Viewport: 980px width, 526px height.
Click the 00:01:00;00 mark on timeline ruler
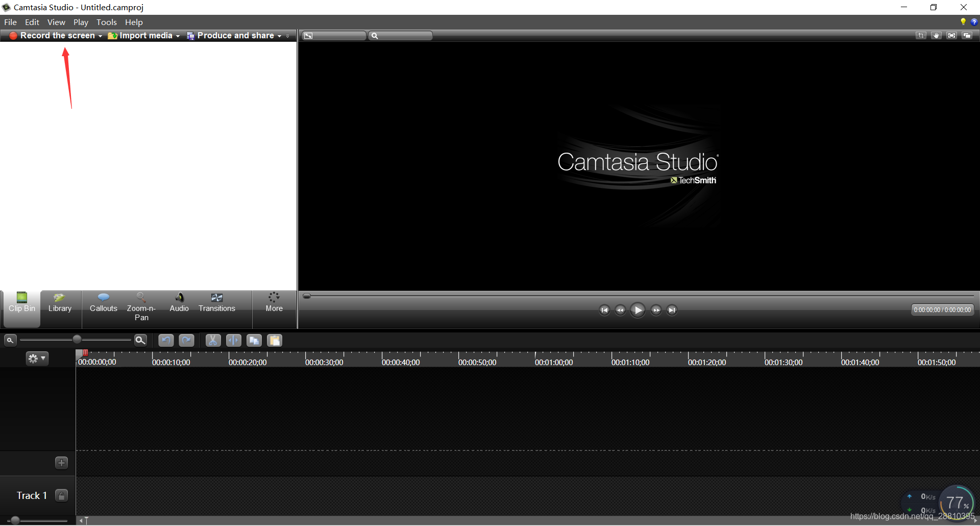click(554, 363)
